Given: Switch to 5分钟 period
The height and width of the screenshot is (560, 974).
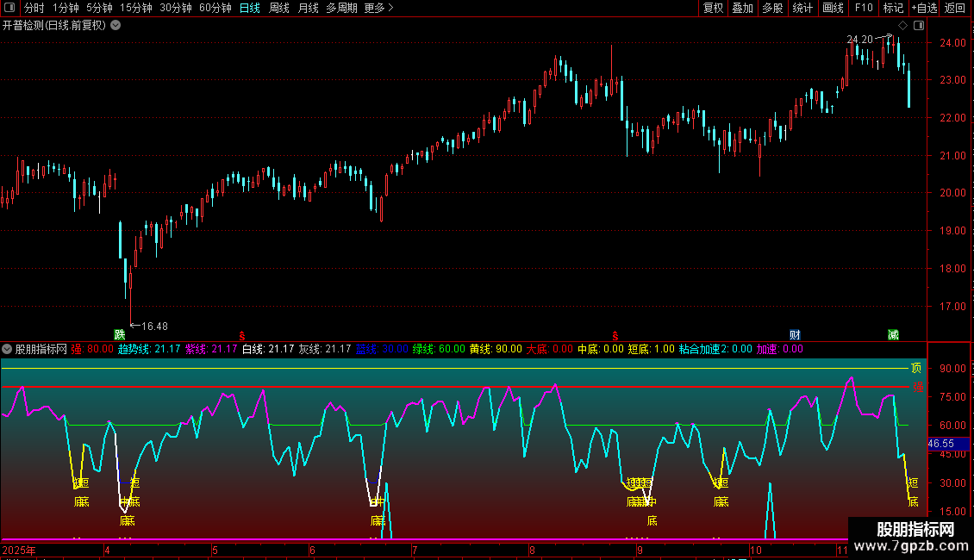Looking at the screenshot, I should (x=99, y=8).
